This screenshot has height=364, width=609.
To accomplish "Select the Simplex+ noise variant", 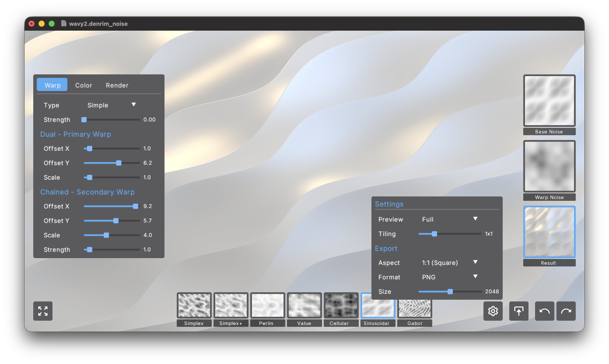I will pos(231,305).
